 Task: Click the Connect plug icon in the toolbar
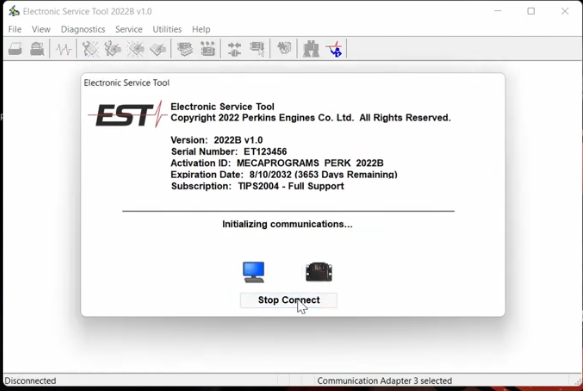point(234,49)
